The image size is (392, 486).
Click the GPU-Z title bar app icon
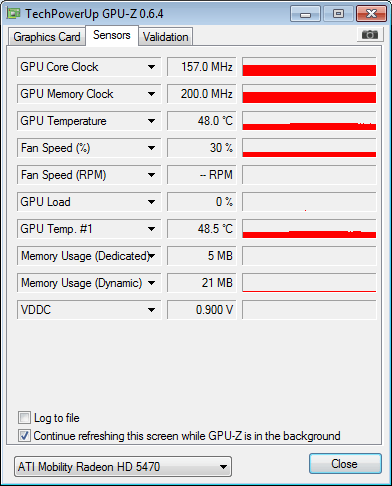click(x=14, y=14)
